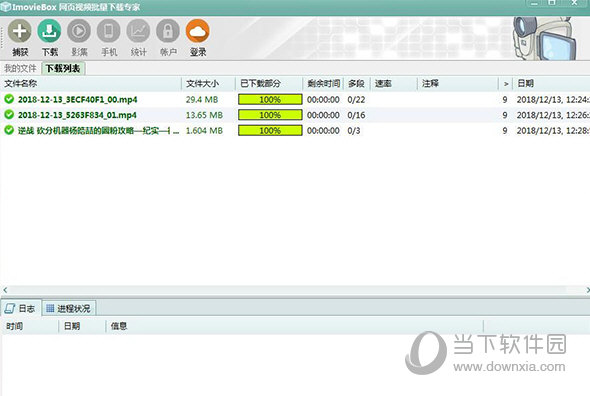Click the 帐户 account lock icon
Screen dimensions: 590x396
point(168,31)
